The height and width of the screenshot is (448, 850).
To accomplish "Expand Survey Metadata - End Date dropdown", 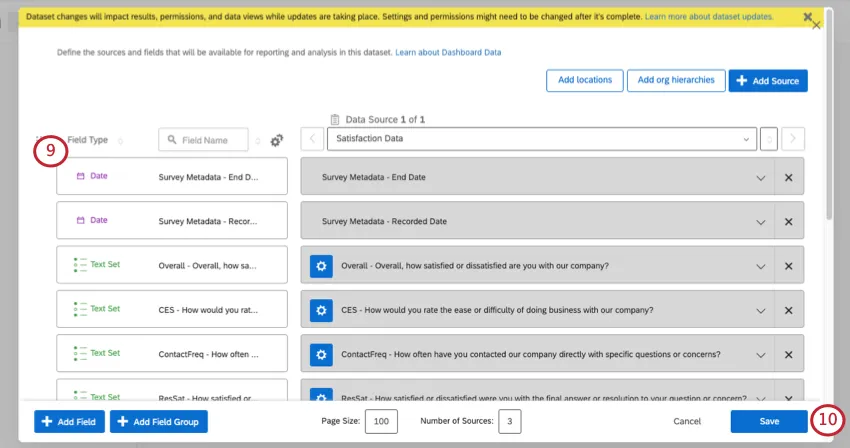I will [x=760, y=177].
